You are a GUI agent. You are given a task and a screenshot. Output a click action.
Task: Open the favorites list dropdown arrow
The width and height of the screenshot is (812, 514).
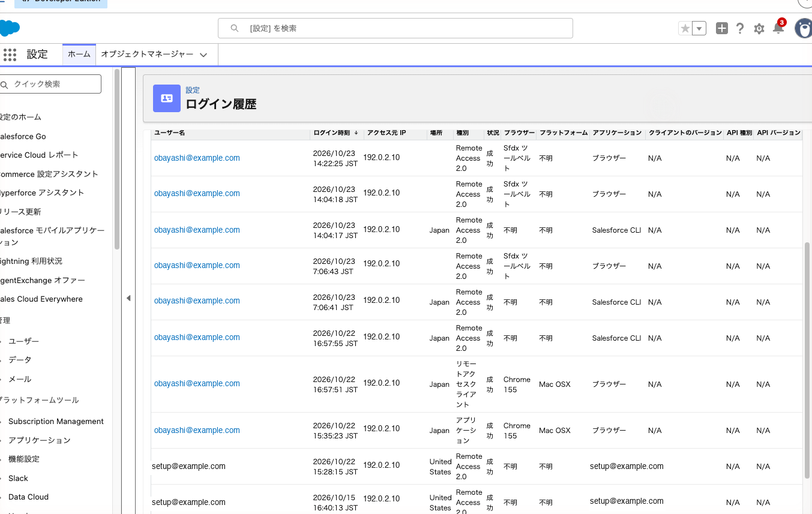[x=699, y=28]
